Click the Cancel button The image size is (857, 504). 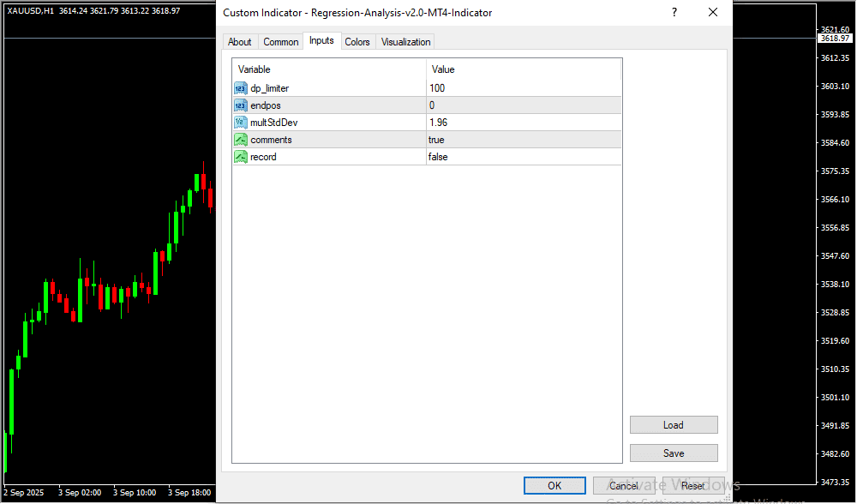pyautogui.click(x=624, y=486)
